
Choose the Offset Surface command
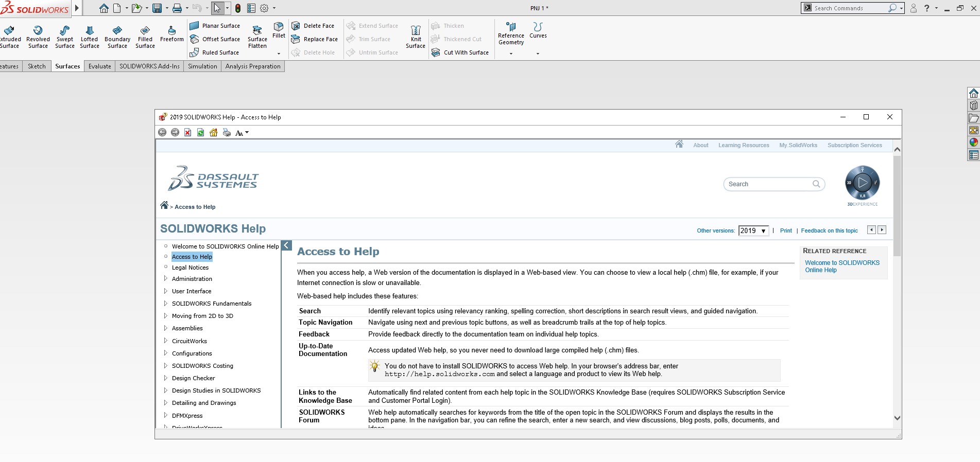click(x=215, y=39)
